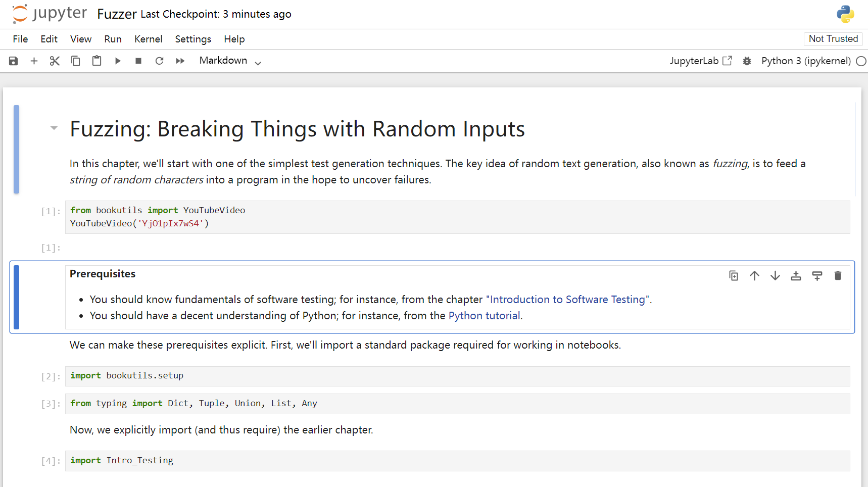
Task: Collapse the Fuzzing heading section
Action: pyautogui.click(x=54, y=128)
